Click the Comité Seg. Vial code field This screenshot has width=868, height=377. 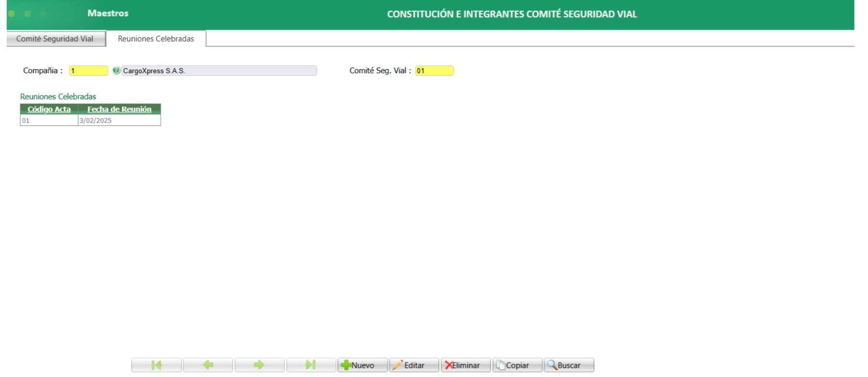[x=434, y=71]
